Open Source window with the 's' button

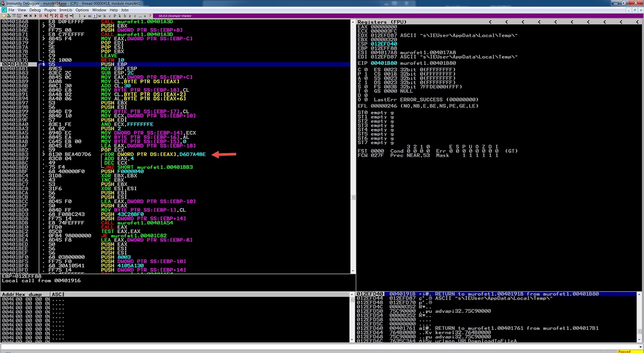coord(145,16)
